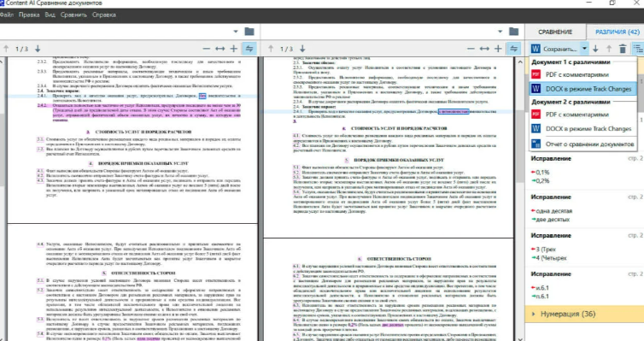Click the Сохранить button
Viewport: 644px width, 341px height.
[x=554, y=49]
